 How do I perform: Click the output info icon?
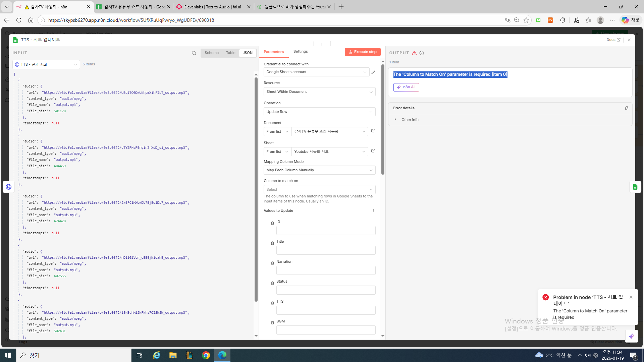pyautogui.click(x=422, y=53)
